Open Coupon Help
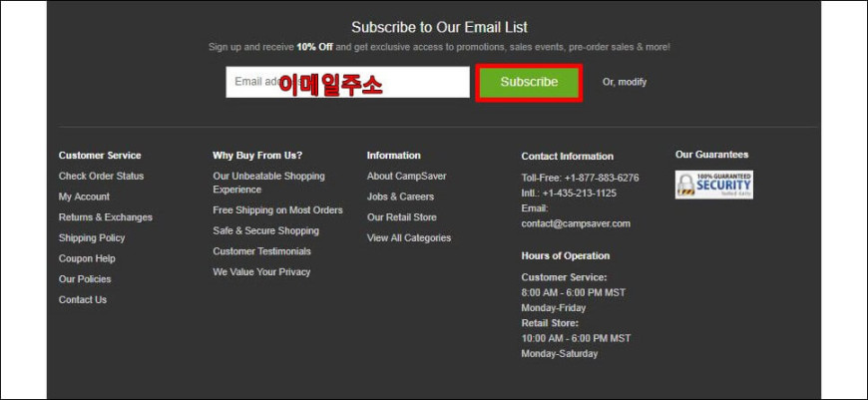 87,258
